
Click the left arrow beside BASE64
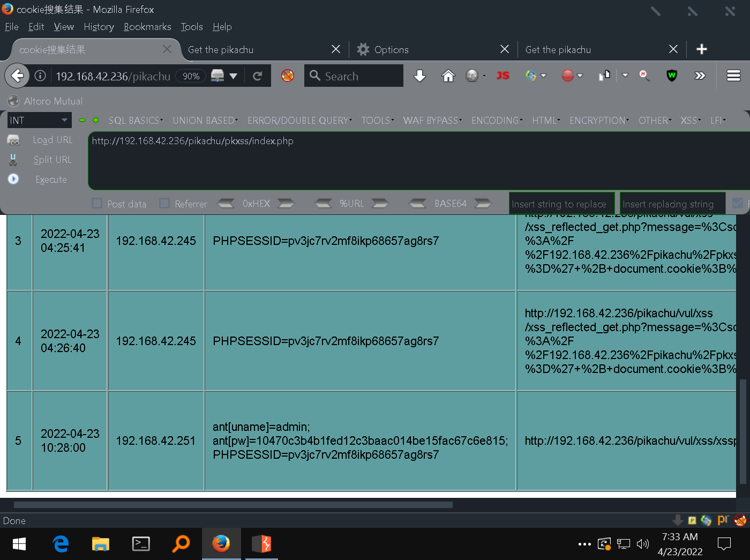(417, 203)
